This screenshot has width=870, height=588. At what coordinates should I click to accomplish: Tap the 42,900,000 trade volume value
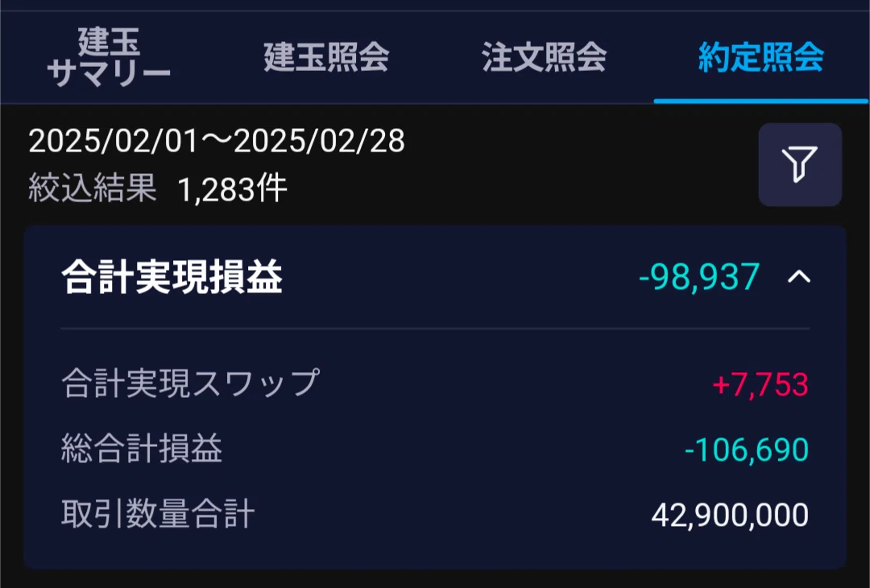[730, 515]
